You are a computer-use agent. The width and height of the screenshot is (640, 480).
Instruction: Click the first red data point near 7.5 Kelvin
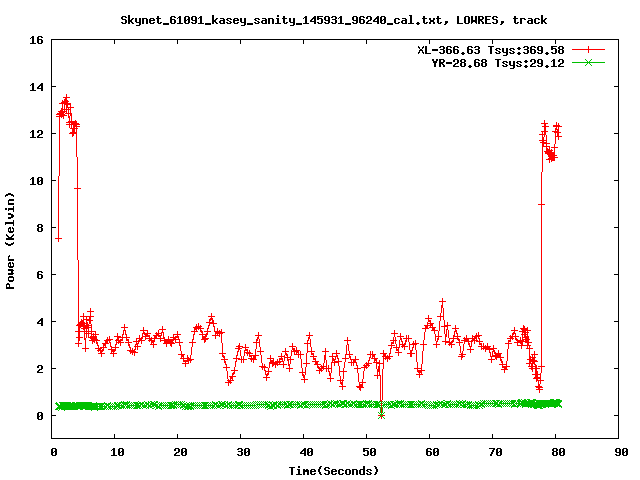58,239
